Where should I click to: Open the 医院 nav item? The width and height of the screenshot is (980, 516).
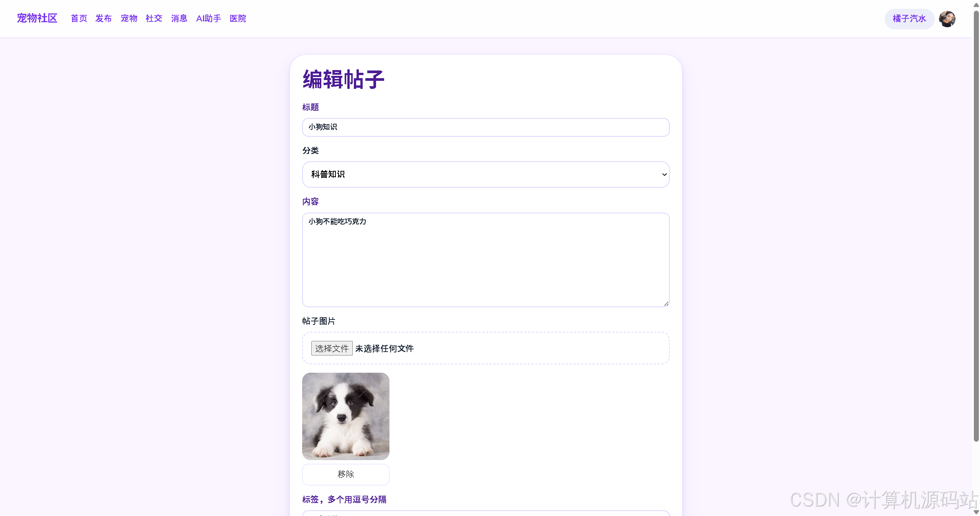[238, 18]
